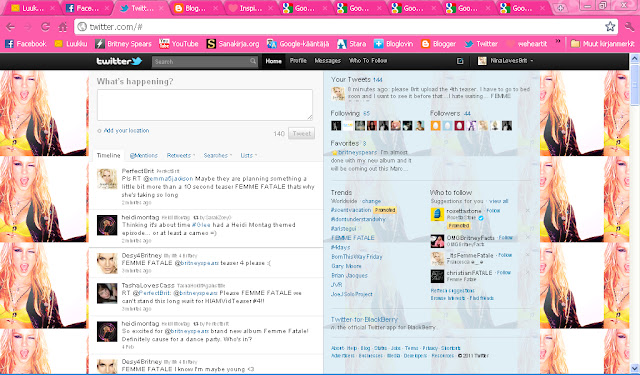
Task: Open new tab with plus button
Action: point(560,8)
